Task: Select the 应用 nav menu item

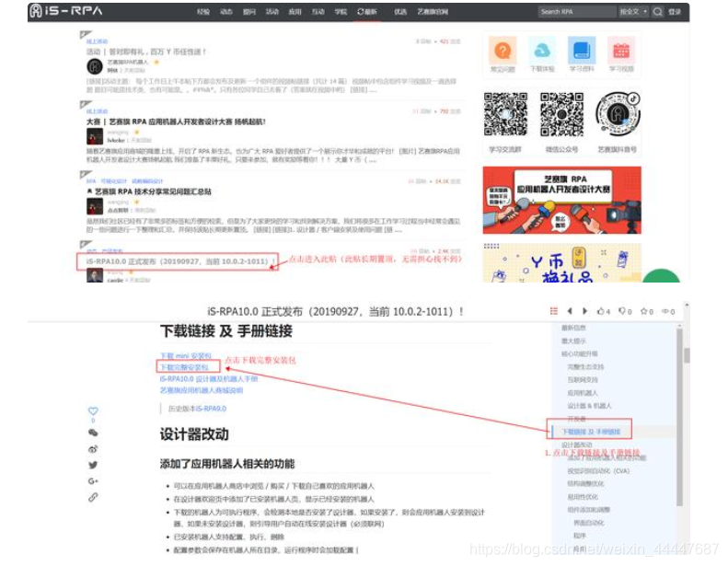Action: tap(295, 12)
